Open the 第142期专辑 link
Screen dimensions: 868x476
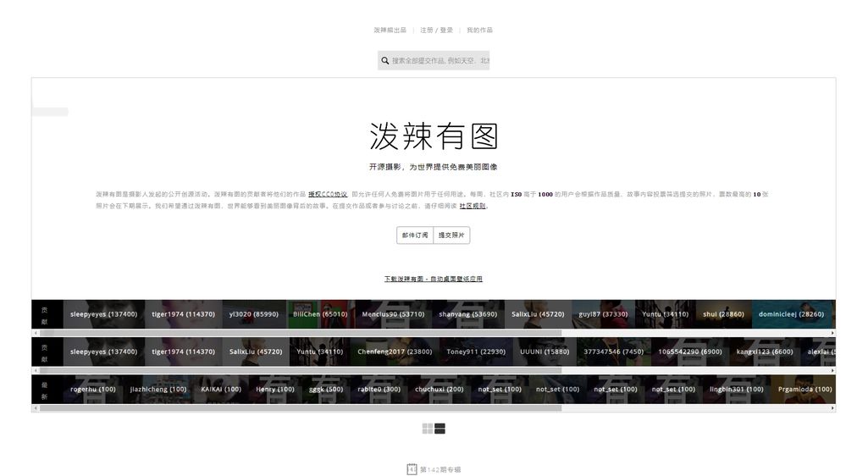[440, 469]
